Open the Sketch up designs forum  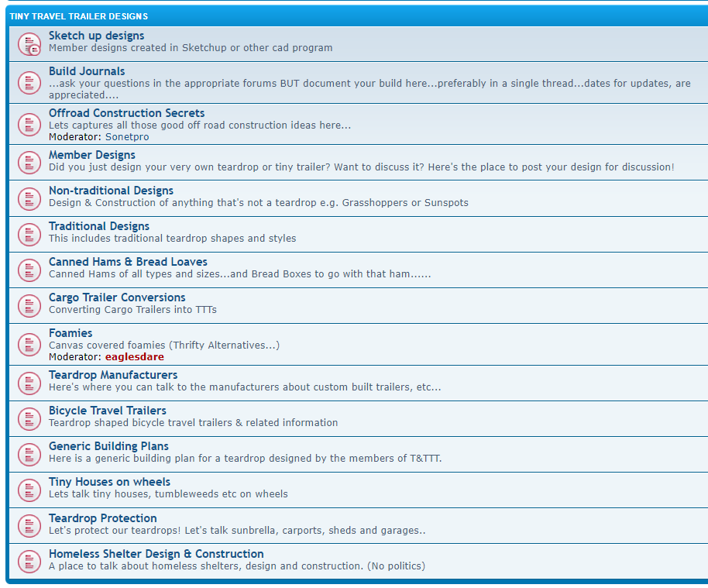(96, 36)
